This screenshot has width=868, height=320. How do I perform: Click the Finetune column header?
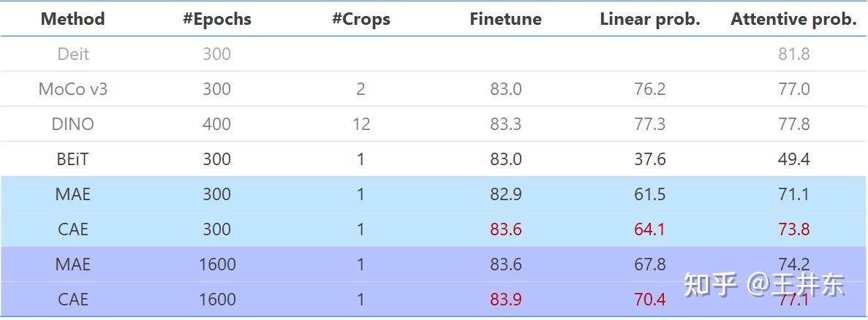(505, 19)
